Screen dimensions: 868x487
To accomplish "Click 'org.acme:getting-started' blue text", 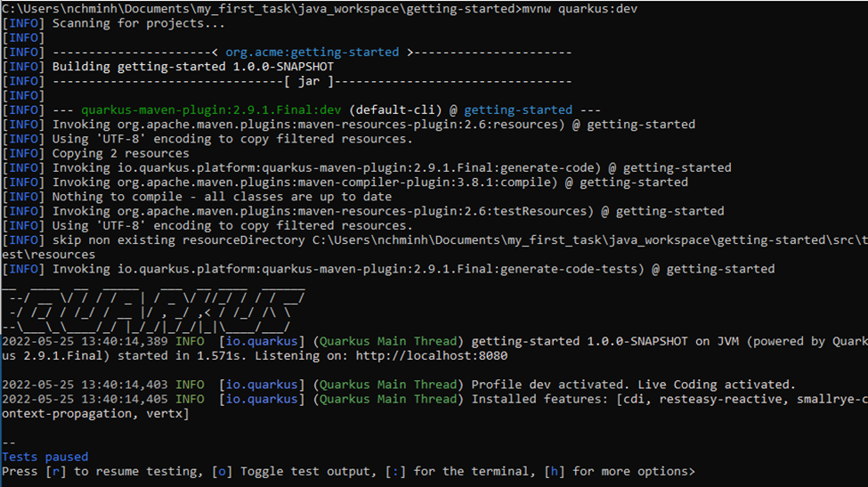I will [312, 52].
